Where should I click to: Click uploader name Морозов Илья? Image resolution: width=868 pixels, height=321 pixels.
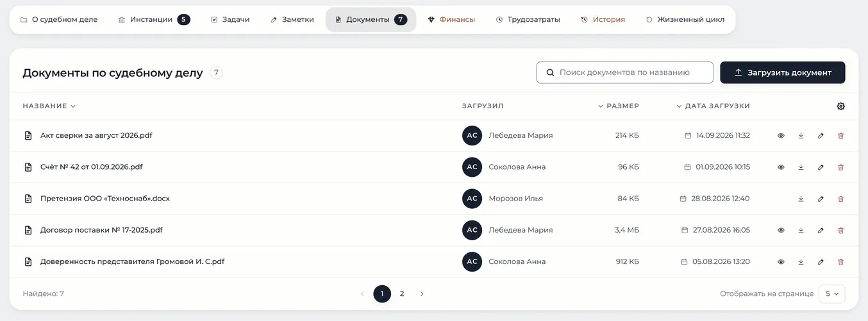(515, 199)
